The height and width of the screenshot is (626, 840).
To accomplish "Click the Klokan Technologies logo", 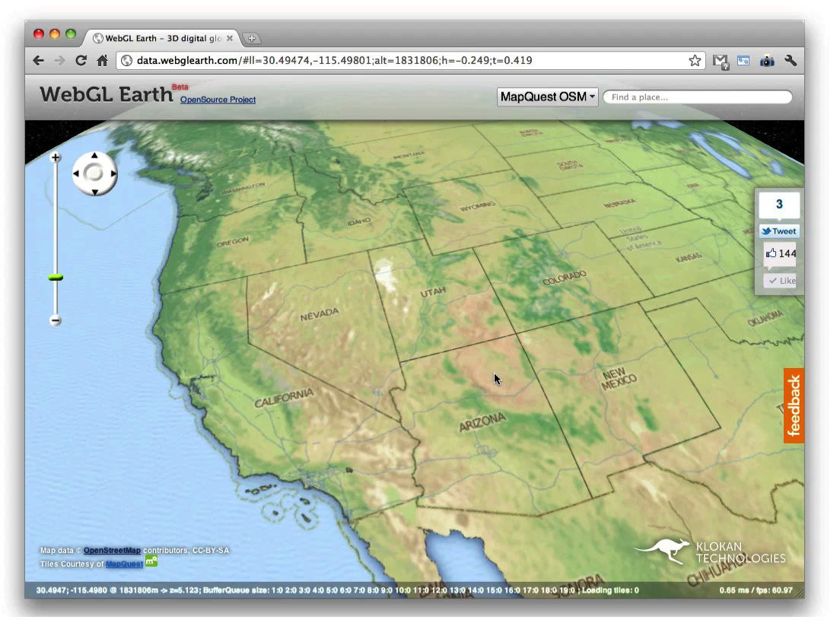I will (x=710, y=552).
